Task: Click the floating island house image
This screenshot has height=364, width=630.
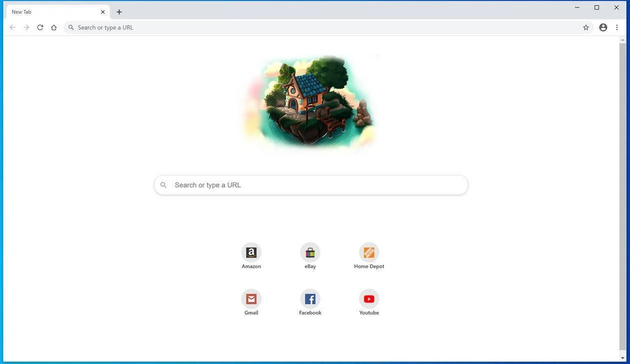Action: click(310, 102)
